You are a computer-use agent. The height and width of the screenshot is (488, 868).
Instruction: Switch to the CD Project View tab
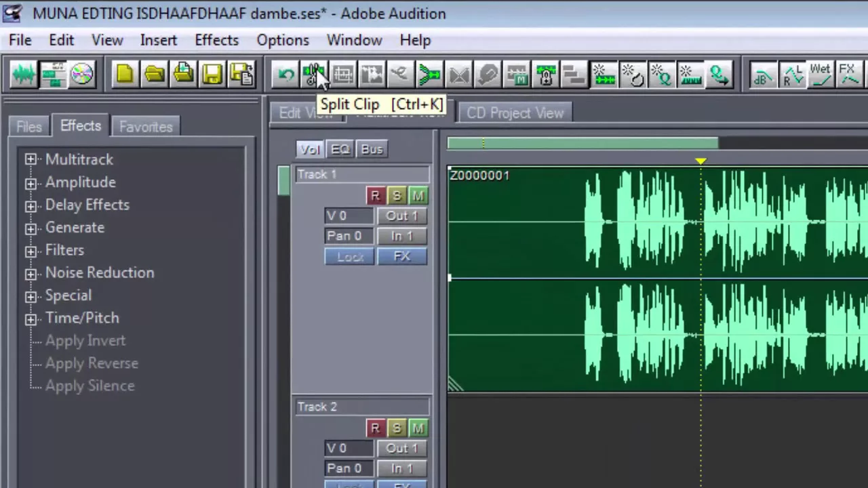tap(515, 113)
